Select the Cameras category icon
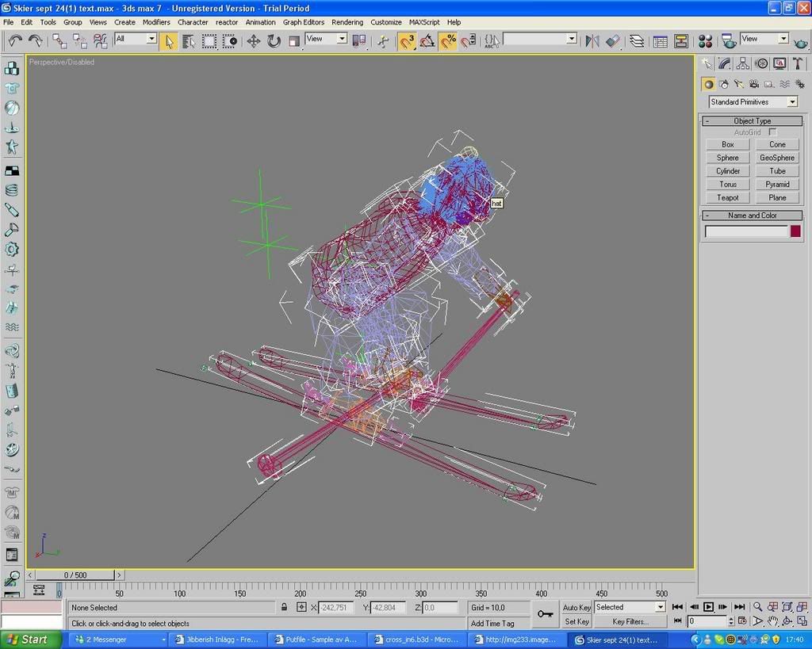Screen dimensions: 812x649 click(x=754, y=84)
